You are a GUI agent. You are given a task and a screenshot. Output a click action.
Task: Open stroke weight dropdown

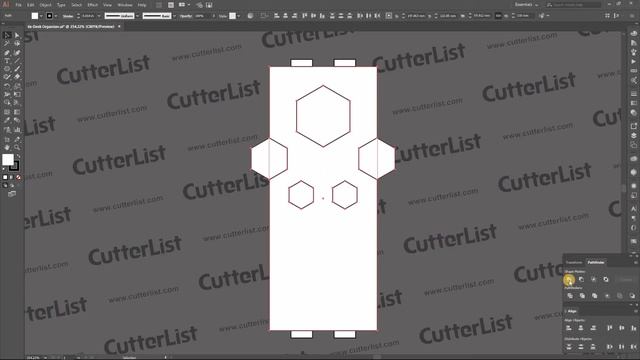click(99, 16)
